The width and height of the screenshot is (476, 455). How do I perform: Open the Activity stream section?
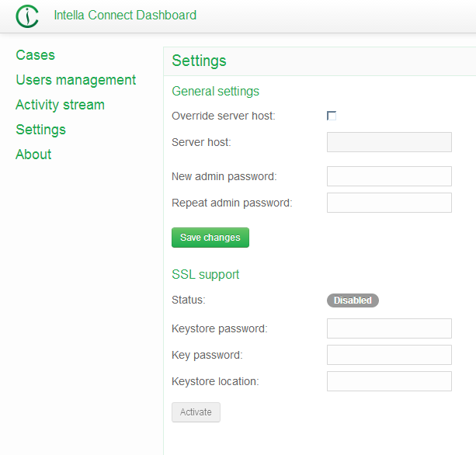coord(60,105)
